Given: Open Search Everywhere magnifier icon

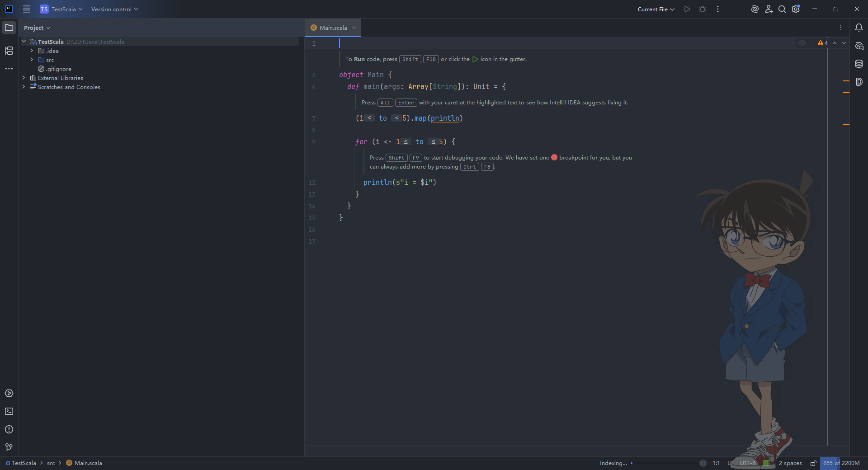Looking at the screenshot, I should pos(782,9).
